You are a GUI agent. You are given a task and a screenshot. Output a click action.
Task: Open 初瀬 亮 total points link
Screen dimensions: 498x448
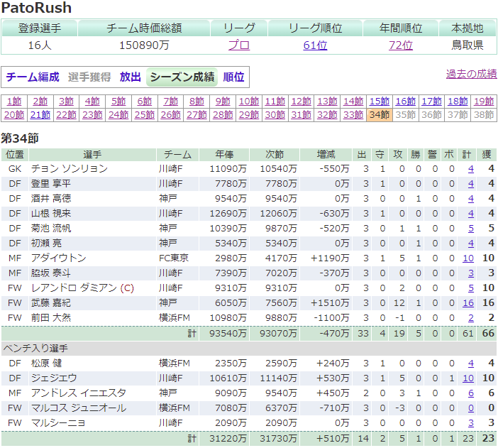(470, 244)
